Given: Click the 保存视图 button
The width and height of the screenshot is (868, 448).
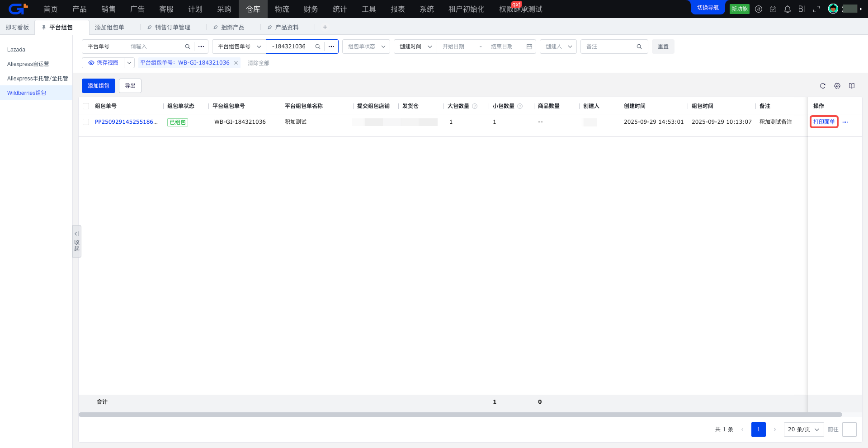Looking at the screenshot, I should click(x=104, y=63).
